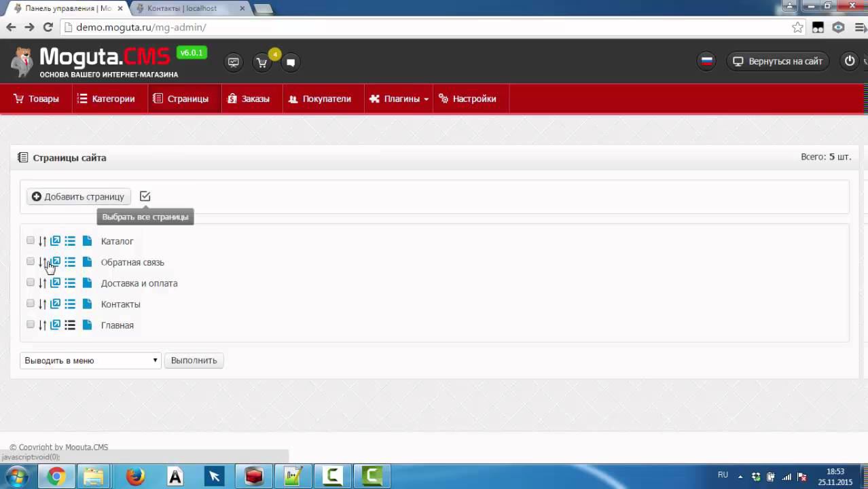Go back using the browser back arrow

[x=11, y=27]
